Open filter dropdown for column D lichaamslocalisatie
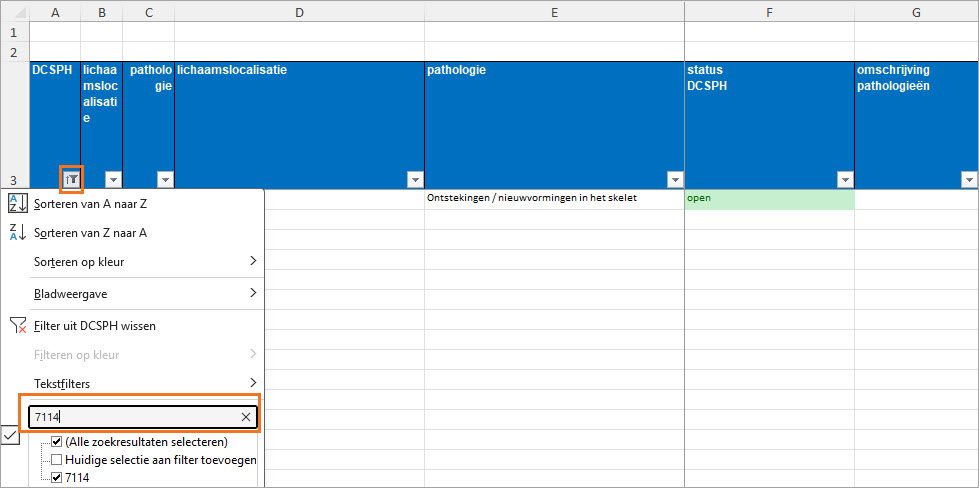The height and width of the screenshot is (488, 979). pyautogui.click(x=415, y=180)
